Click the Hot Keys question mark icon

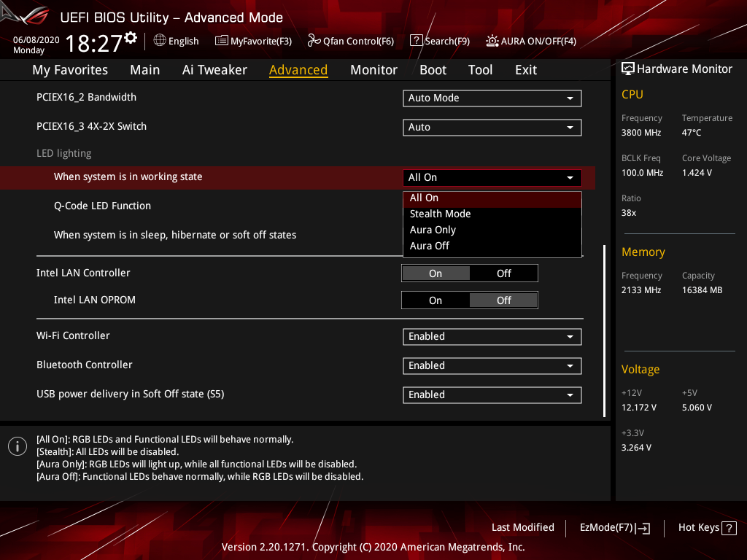tap(729, 528)
